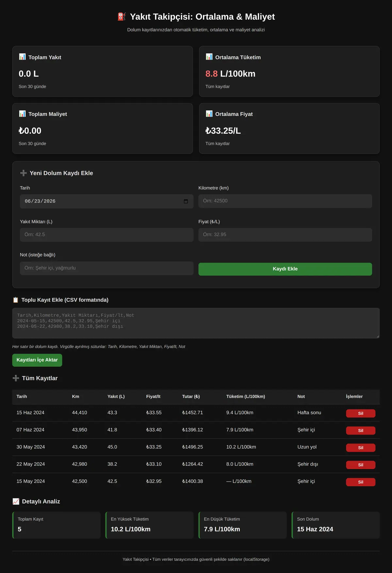Click the En Düşük Tüketim analysis card

tap(243, 525)
